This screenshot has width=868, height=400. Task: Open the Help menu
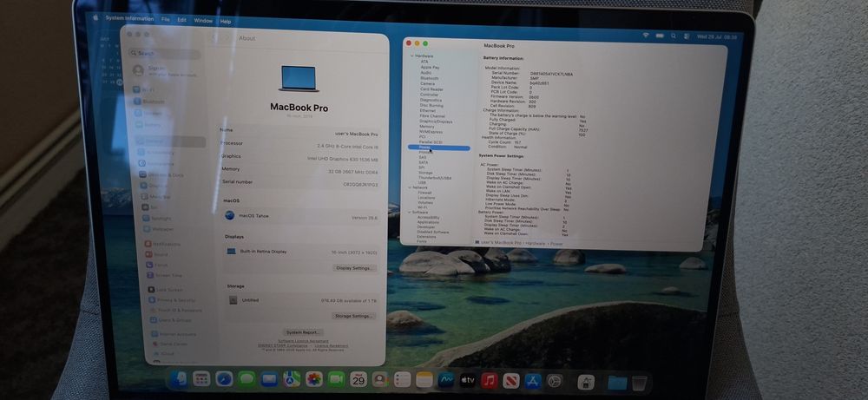click(226, 21)
